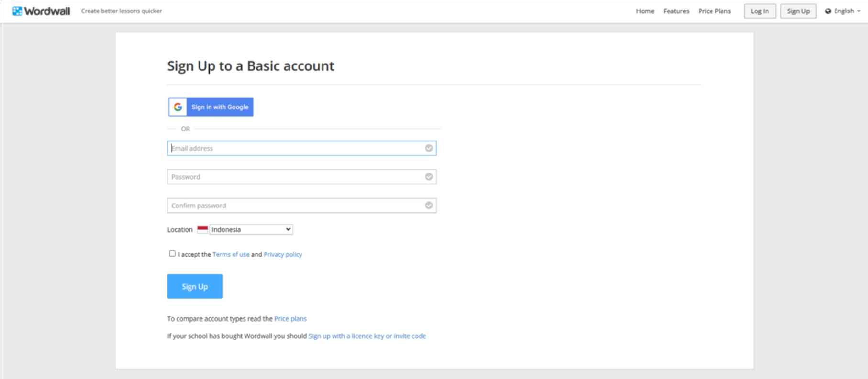Open the Features page
This screenshot has width=868, height=379.
tap(676, 11)
